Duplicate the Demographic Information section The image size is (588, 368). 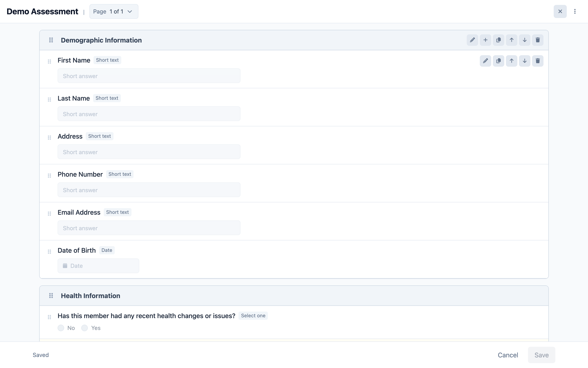[498, 40]
